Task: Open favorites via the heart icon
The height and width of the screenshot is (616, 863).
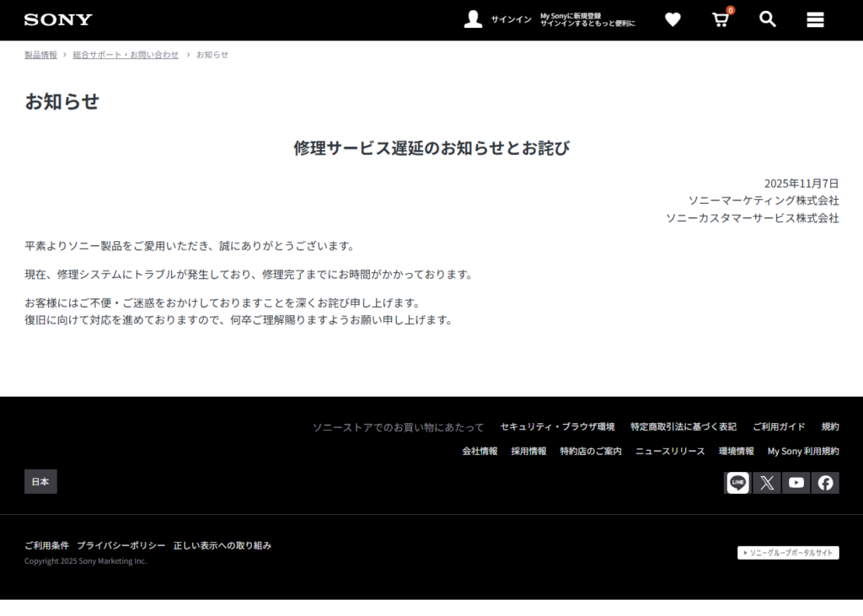Action: coord(673,19)
